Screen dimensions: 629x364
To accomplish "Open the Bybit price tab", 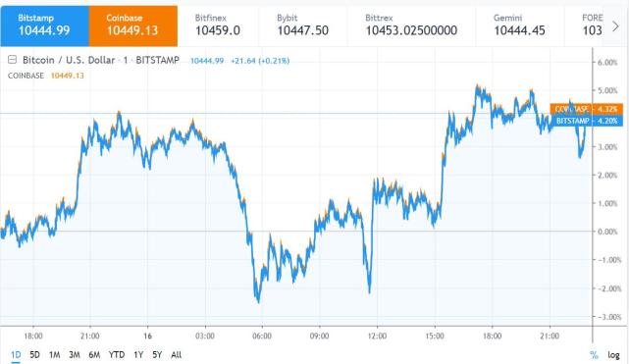I will tap(303, 26).
